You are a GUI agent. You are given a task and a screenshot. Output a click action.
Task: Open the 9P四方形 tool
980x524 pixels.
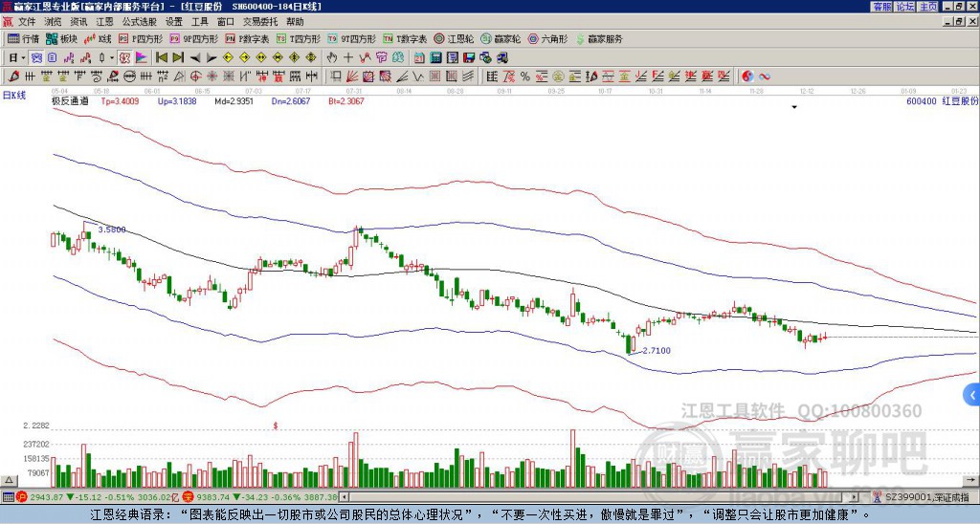pyautogui.click(x=193, y=38)
